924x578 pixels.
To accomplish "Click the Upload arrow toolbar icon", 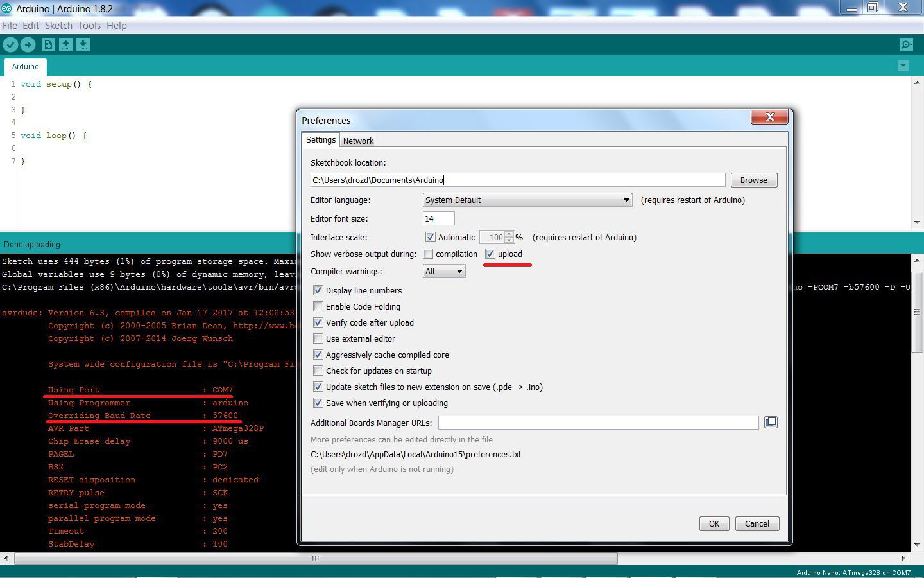I will [28, 44].
